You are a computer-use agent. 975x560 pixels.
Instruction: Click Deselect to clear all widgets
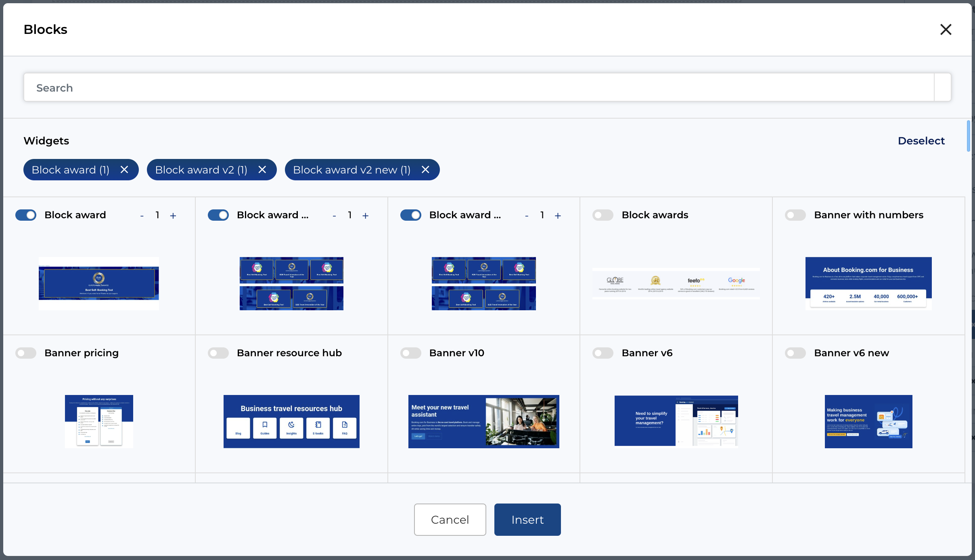point(921,141)
